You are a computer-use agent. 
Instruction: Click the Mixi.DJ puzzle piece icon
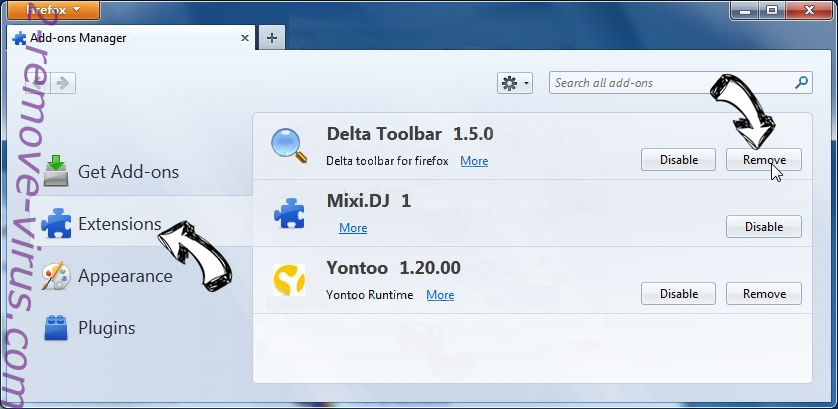289,214
